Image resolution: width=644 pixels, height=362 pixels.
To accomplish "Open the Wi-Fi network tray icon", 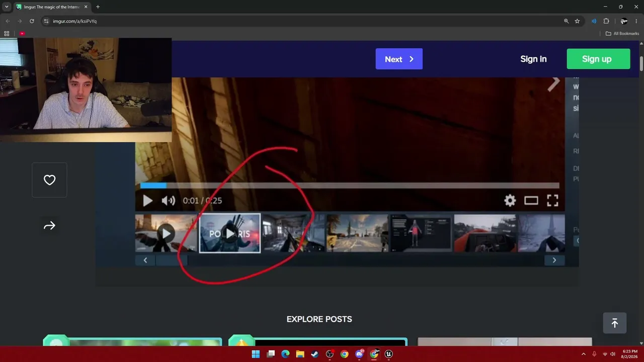I will [x=605, y=354].
